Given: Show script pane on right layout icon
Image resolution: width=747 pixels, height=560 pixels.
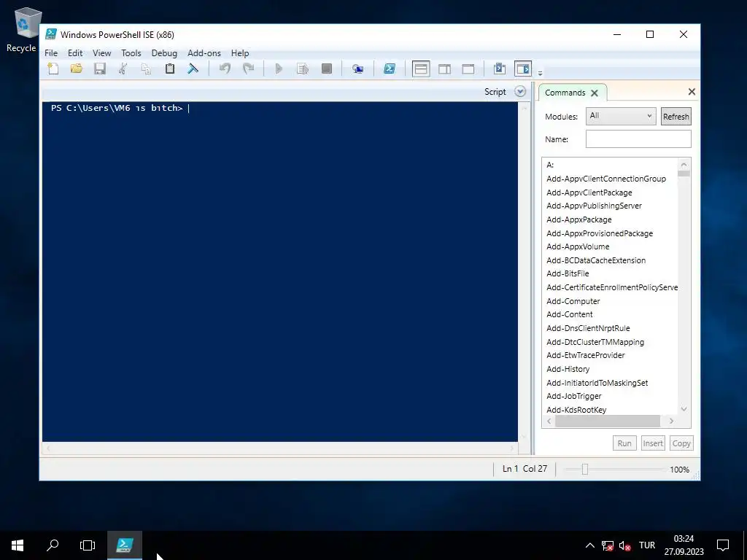Looking at the screenshot, I should pyautogui.click(x=444, y=69).
